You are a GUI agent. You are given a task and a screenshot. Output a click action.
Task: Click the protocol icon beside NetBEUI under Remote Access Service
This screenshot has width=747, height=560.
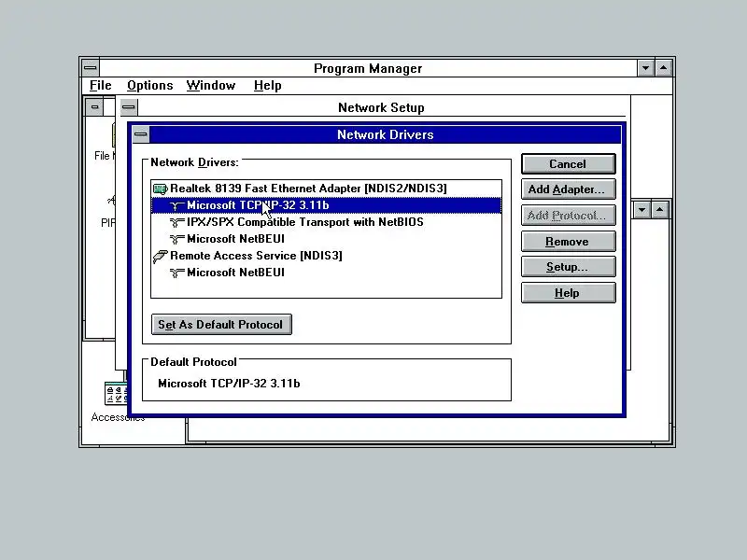pyautogui.click(x=176, y=273)
